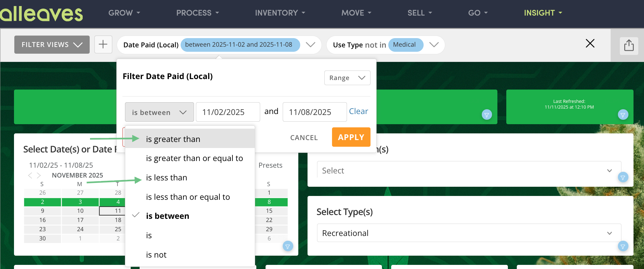Click the share/export icon at top right
This screenshot has height=269, width=644.
(x=629, y=45)
